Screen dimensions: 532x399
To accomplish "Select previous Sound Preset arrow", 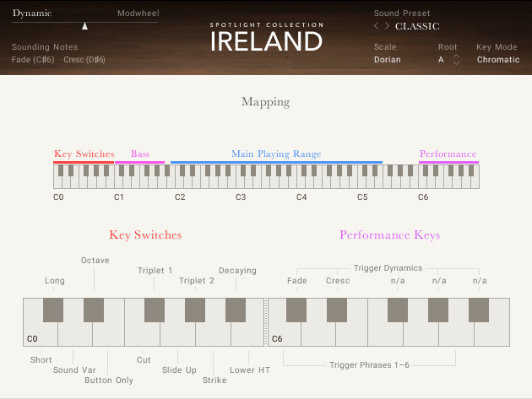I will pos(376,26).
